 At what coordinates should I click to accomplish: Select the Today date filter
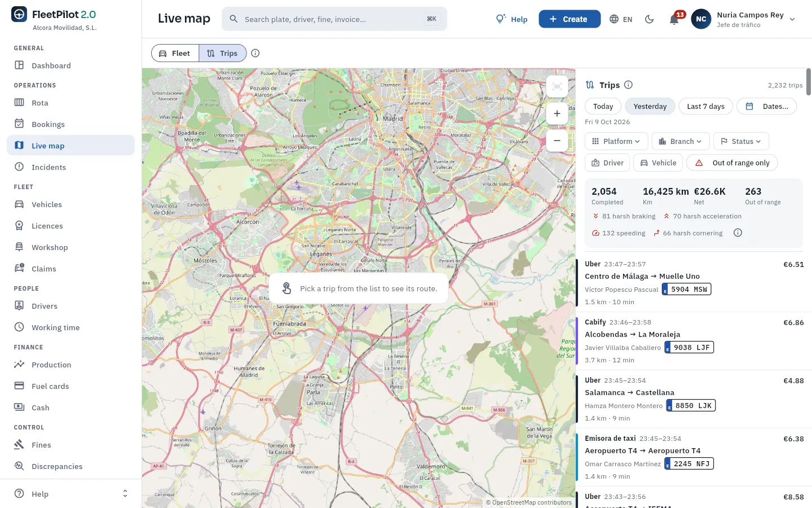point(603,106)
